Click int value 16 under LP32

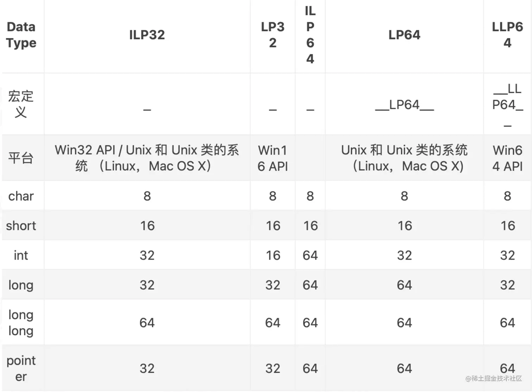273,255
